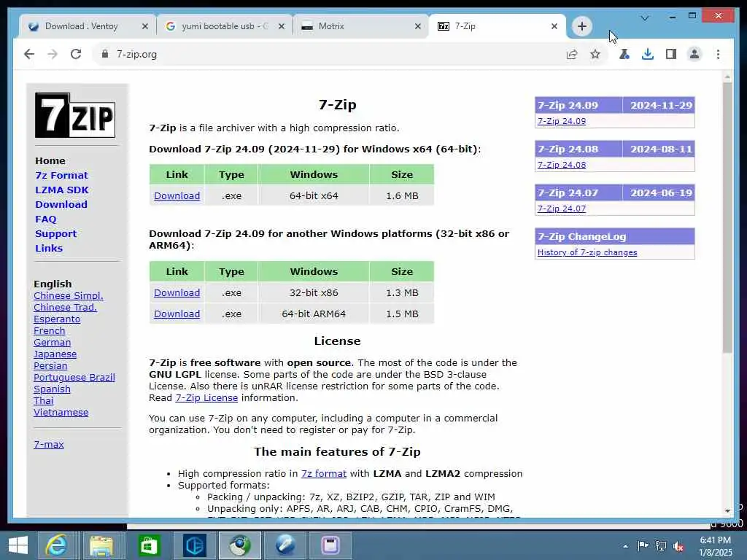Open the Links sidebar entry
This screenshot has height=560, width=747.
click(49, 248)
